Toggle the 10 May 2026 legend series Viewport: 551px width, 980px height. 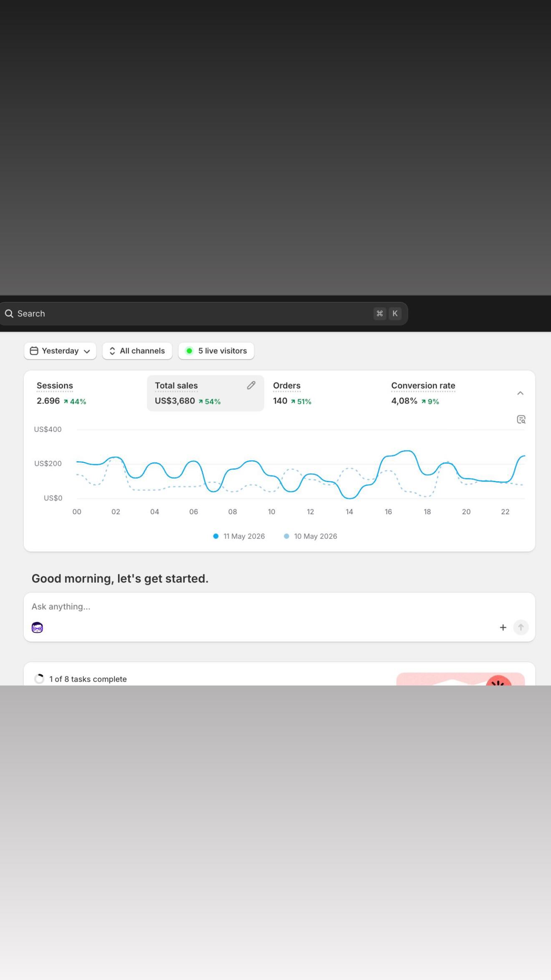click(x=311, y=536)
